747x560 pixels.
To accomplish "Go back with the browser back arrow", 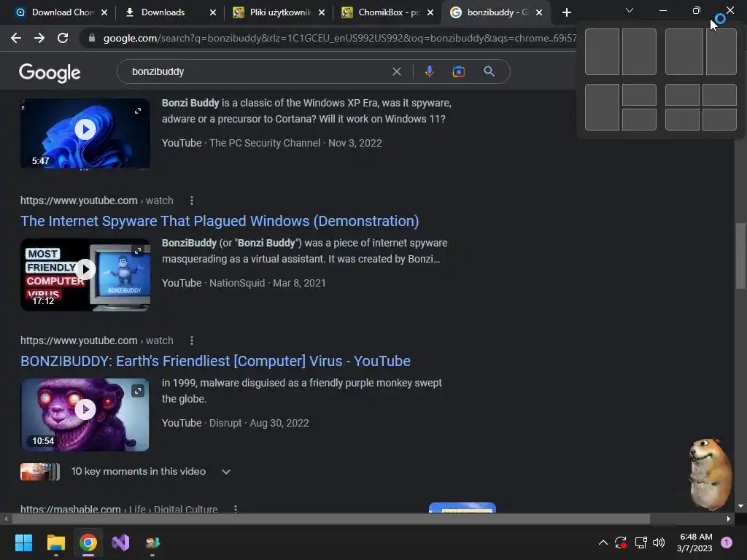I will click(16, 38).
